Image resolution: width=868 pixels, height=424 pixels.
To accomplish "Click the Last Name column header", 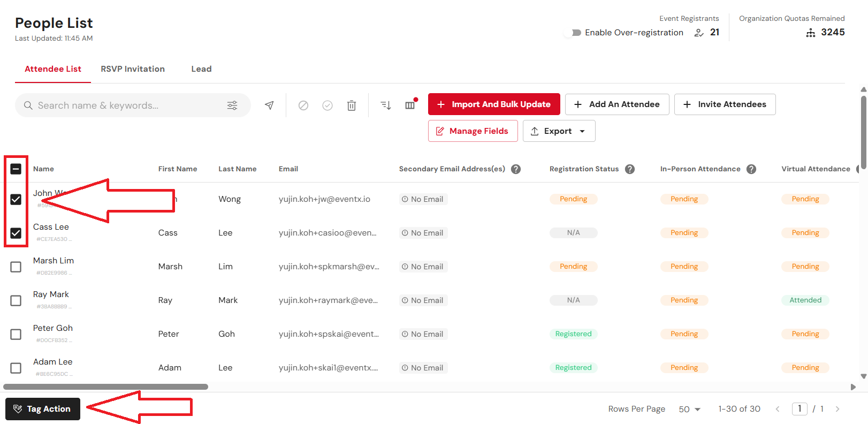I will [x=238, y=169].
